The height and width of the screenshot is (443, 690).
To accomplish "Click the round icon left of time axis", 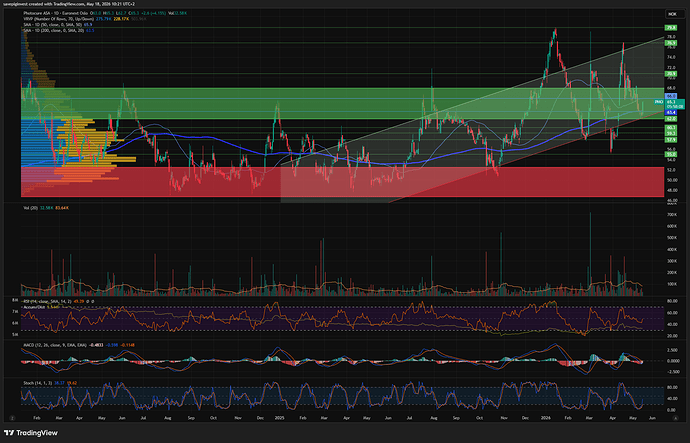I will pyautogui.click(x=12, y=418).
